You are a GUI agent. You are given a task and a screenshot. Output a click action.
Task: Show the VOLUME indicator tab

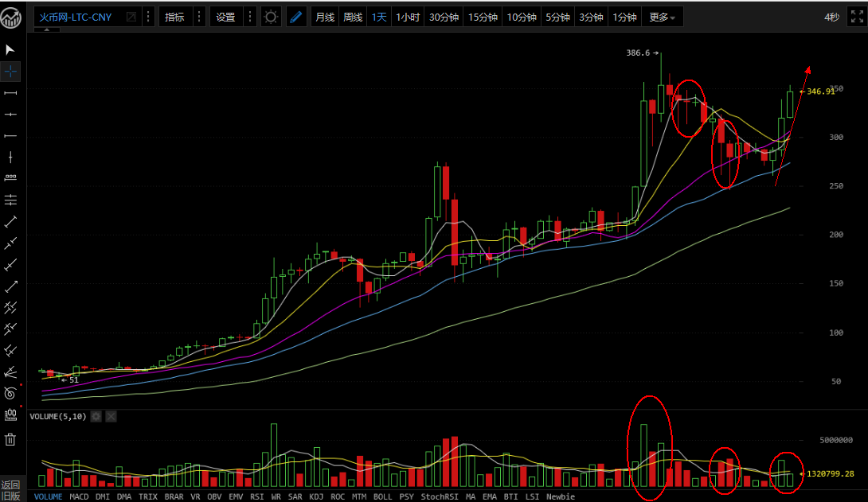coord(48,496)
